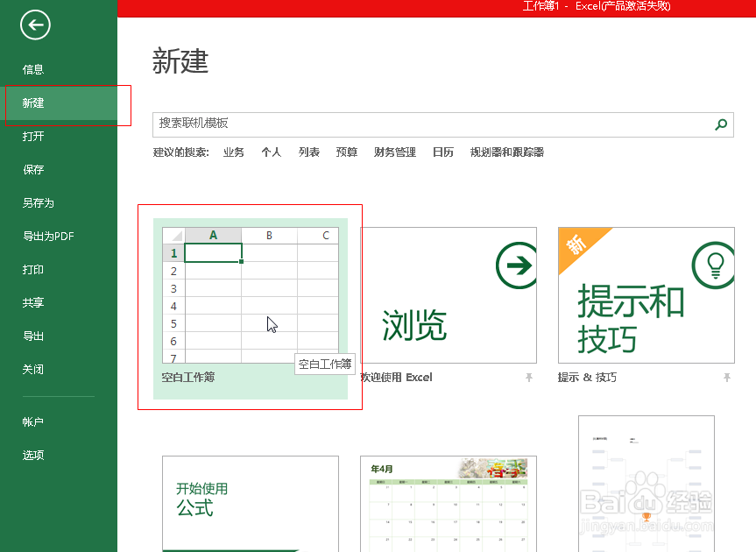Click the 提示 & 技巧 caption

[587, 378]
